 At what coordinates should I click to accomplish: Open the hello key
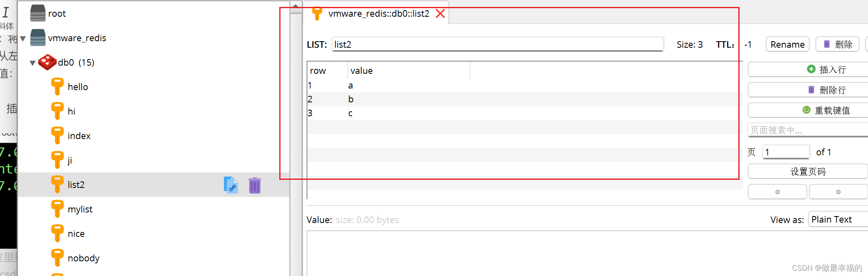78,87
